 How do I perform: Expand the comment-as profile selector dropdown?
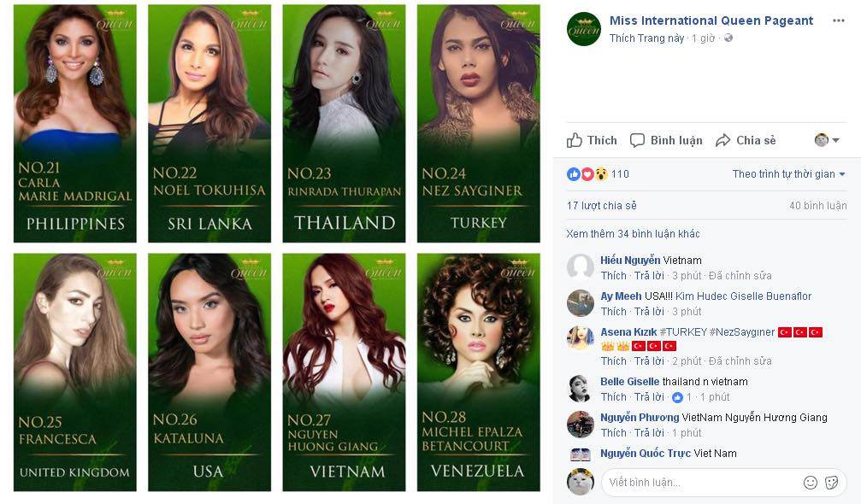pyautogui.click(x=827, y=140)
